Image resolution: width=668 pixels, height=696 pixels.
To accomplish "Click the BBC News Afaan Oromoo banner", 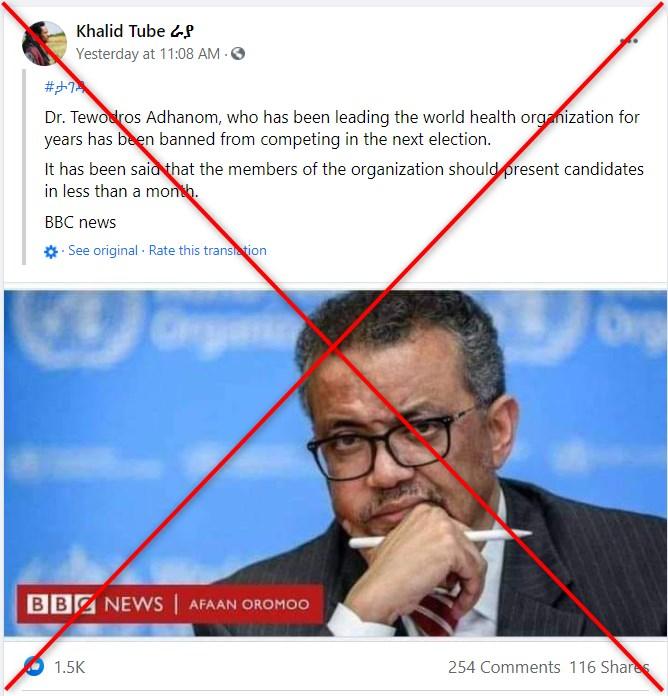I will [x=170, y=604].
